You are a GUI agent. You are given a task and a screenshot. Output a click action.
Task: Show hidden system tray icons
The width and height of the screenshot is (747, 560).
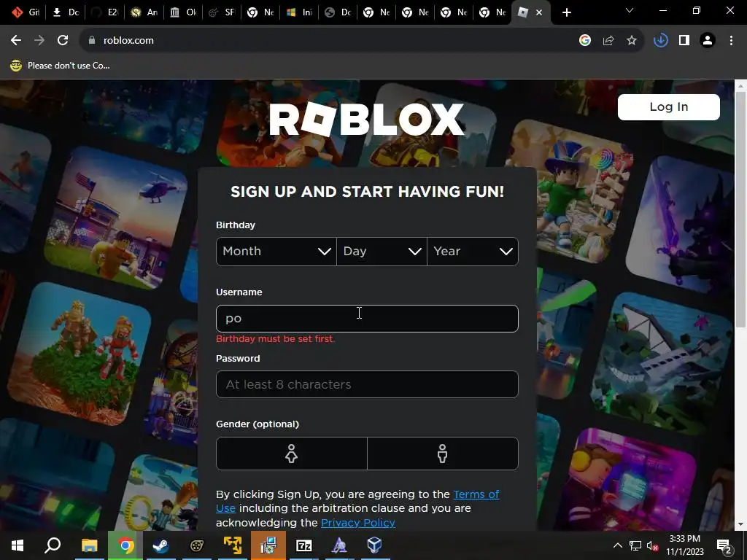(x=617, y=545)
